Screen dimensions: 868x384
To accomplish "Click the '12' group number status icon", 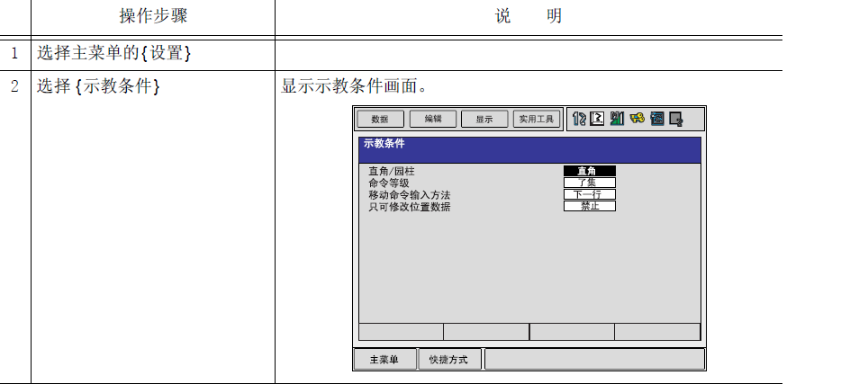I will [579, 119].
